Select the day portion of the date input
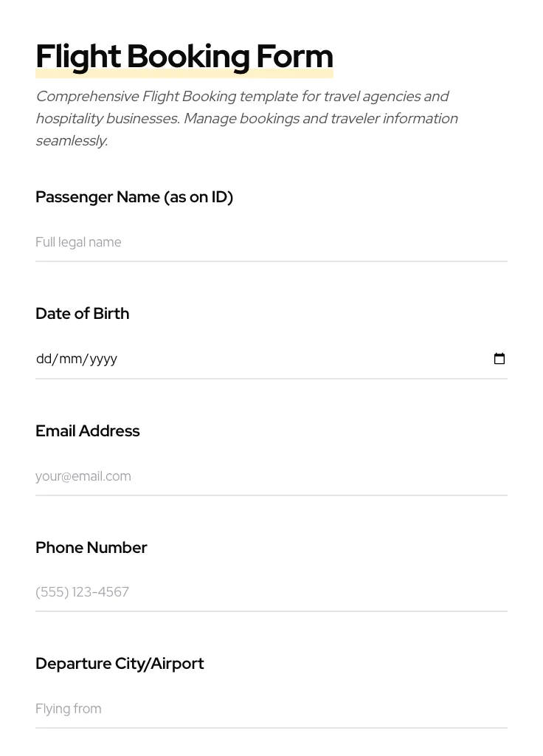This screenshot has width=543, height=756. (44, 359)
